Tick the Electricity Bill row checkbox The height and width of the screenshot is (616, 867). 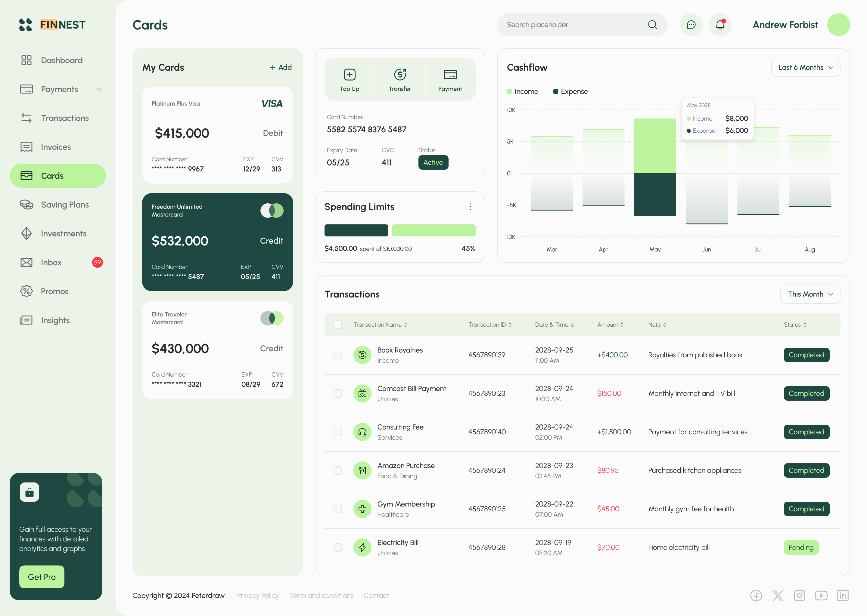click(337, 547)
